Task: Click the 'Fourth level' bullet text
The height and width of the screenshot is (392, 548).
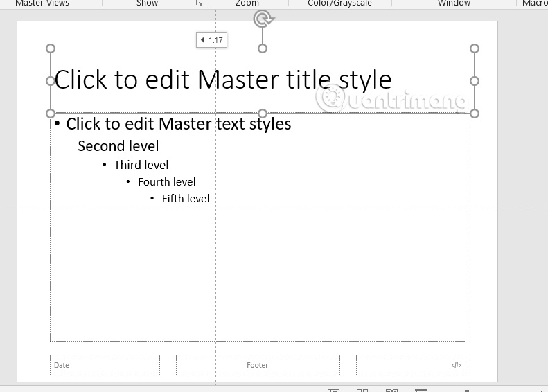Action: tap(167, 182)
